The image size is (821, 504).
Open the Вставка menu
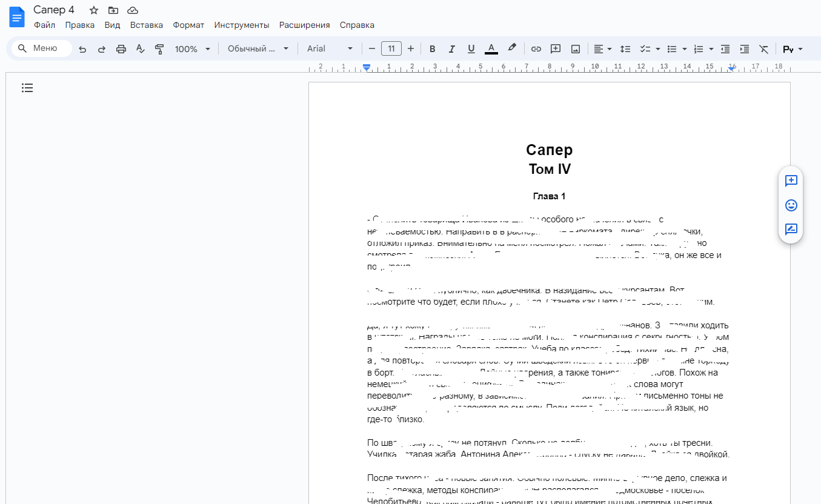coord(146,25)
